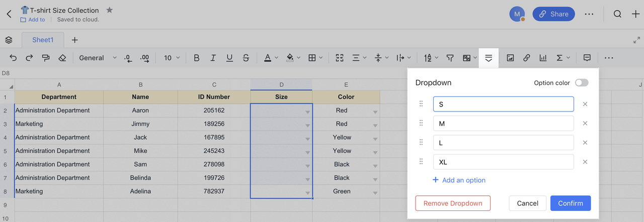Click the comment icon in toolbar
644x222 pixels.
[x=587, y=58]
